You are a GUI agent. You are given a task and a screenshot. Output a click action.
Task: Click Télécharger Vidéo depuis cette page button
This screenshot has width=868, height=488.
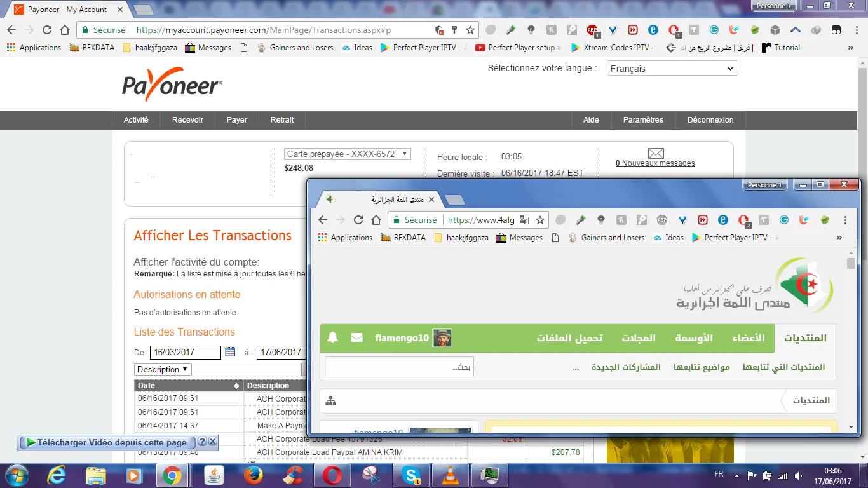(x=107, y=442)
